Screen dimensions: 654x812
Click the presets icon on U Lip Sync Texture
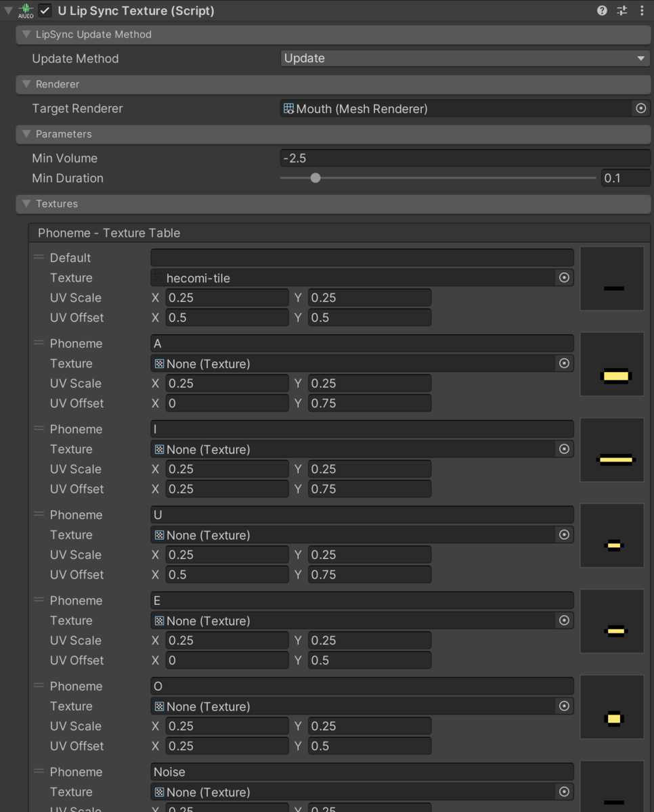622,10
